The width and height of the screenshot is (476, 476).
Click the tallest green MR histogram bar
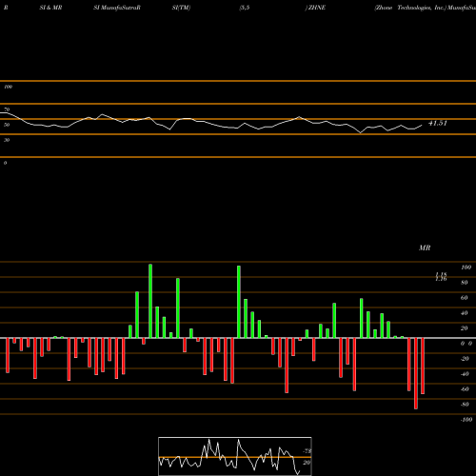point(150,301)
